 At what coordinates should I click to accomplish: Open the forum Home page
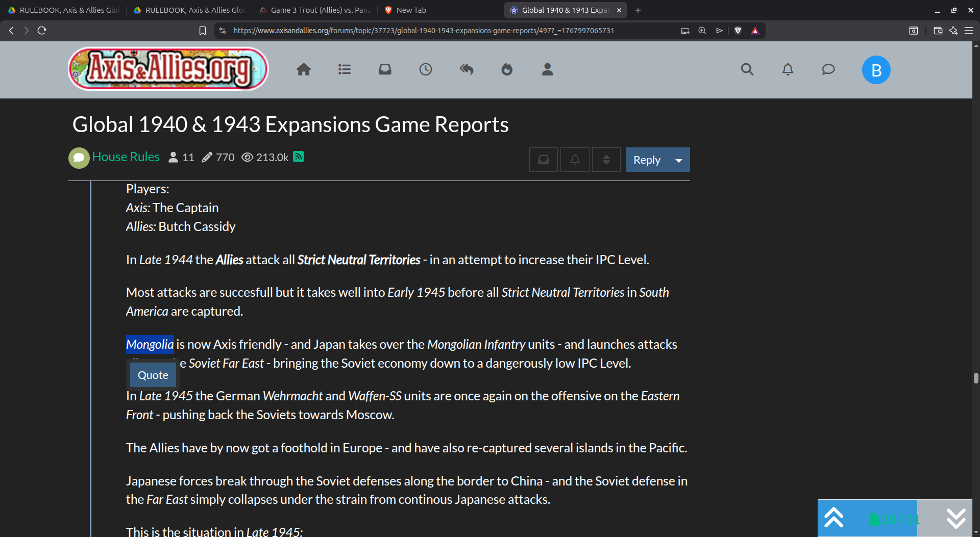tap(304, 69)
